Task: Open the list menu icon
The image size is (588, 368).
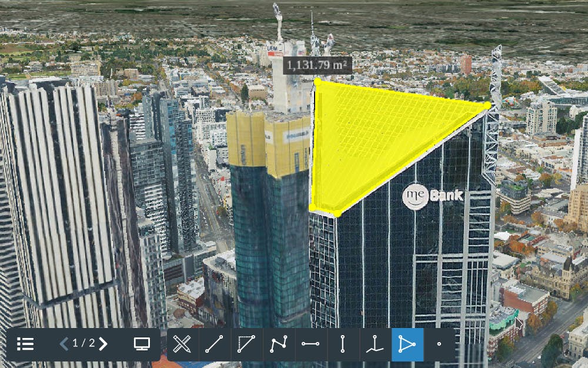Action: (25, 344)
